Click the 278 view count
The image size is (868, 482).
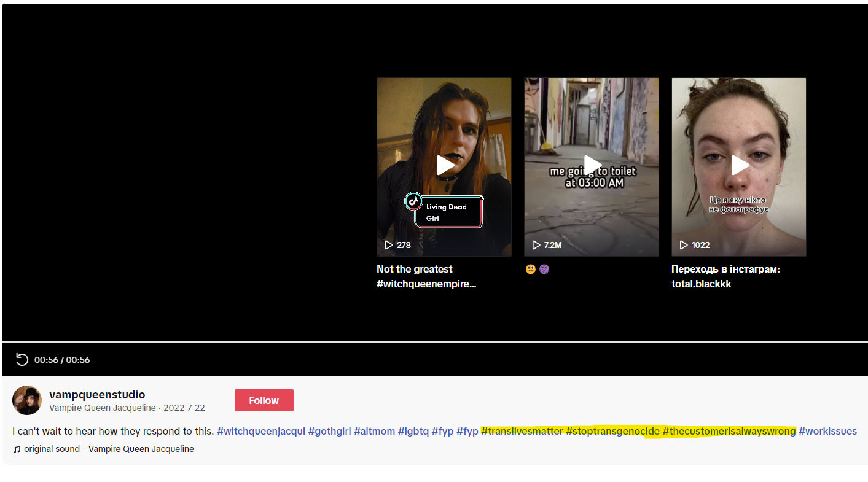click(397, 245)
